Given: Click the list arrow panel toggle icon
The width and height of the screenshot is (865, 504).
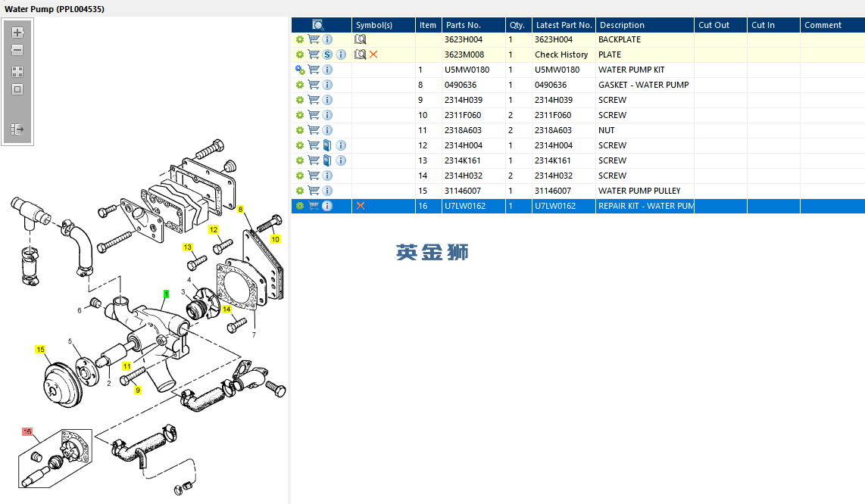Looking at the screenshot, I should click(x=17, y=129).
